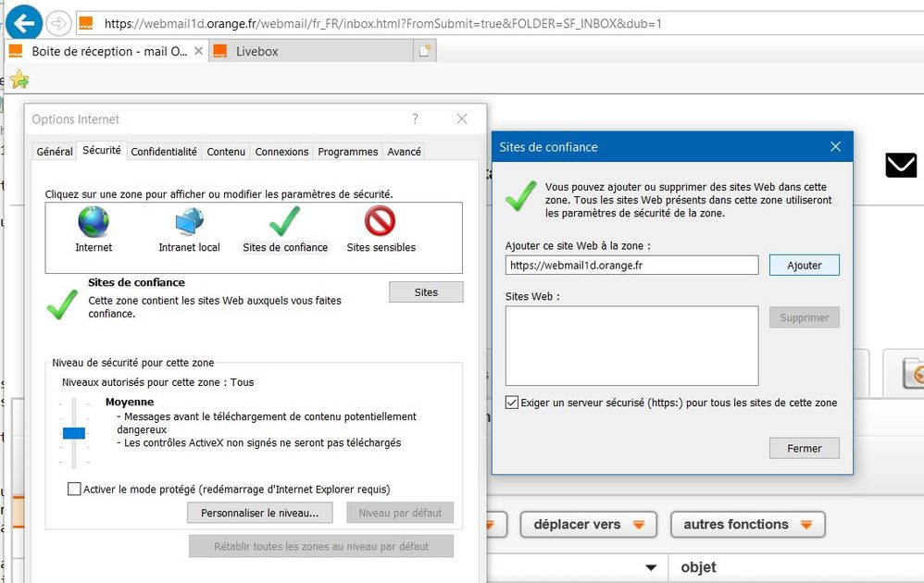Switch to the Confidentialité tab

coord(164,152)
